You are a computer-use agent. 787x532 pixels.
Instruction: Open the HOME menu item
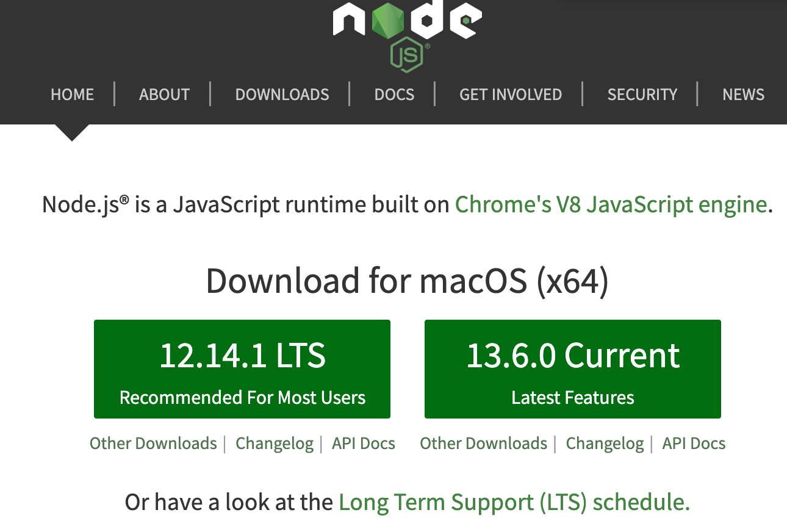pyautogui.click(x=72, y=95)
